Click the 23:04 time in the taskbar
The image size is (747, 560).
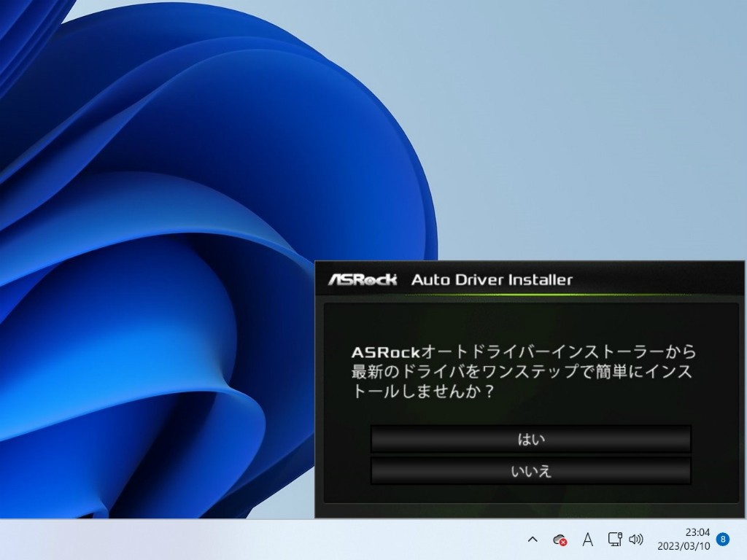[x=697, y=532]
